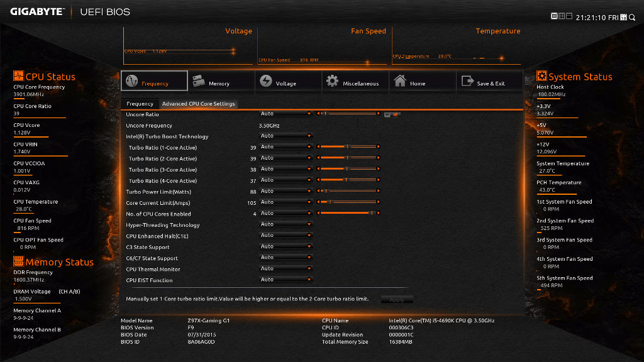Adjust the Turbo Ratio (2-Core Active) slider
Viewport: 644px width, 362px height.
tap(348, 158)
